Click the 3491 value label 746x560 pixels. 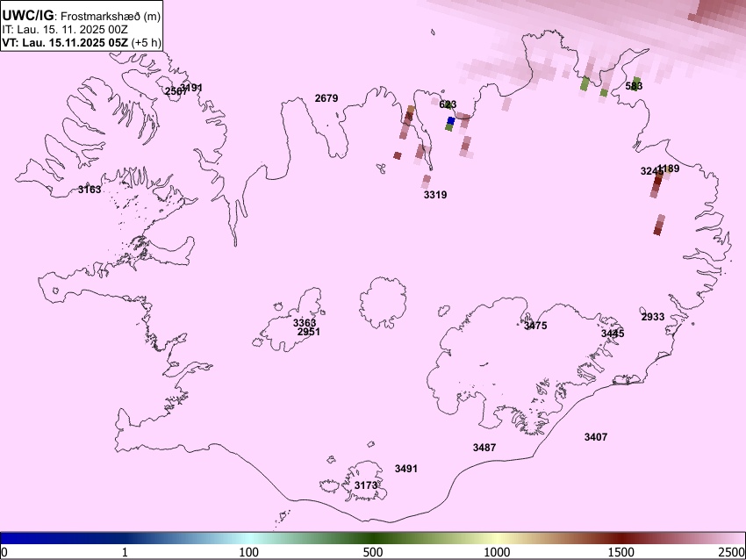(405, 469)
